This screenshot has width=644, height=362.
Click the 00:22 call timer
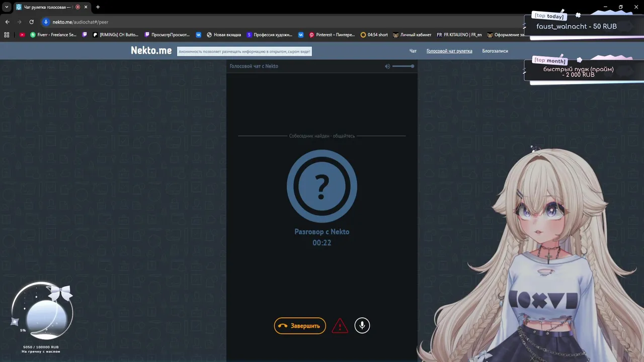(x=322, y=243)
